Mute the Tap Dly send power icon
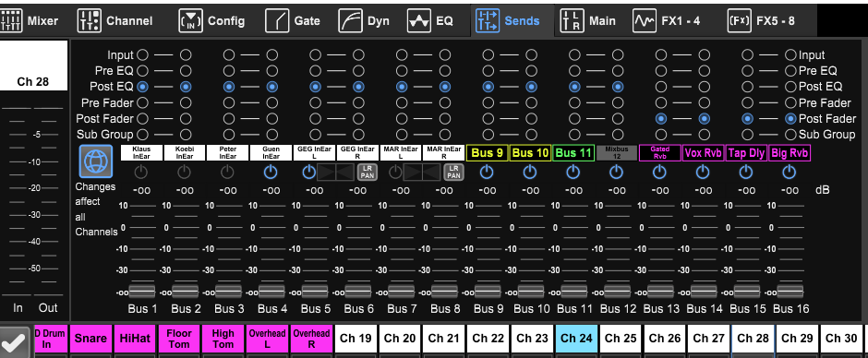This screenshot has height=358, width=868. coord(746,173)
